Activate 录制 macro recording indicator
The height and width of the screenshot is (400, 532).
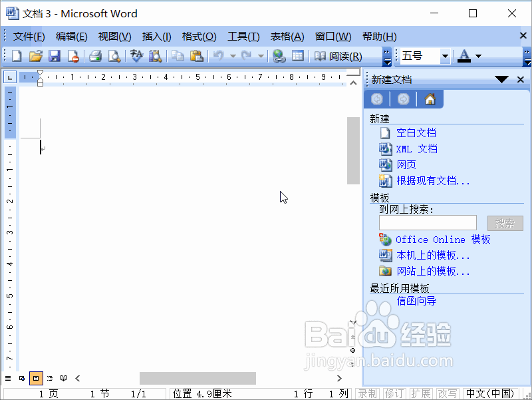(367, 393)
